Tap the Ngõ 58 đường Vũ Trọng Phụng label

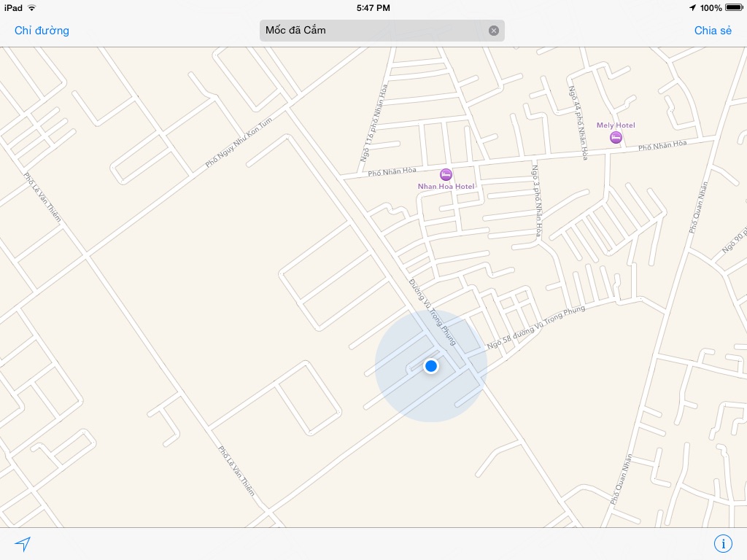pos(535,327)
